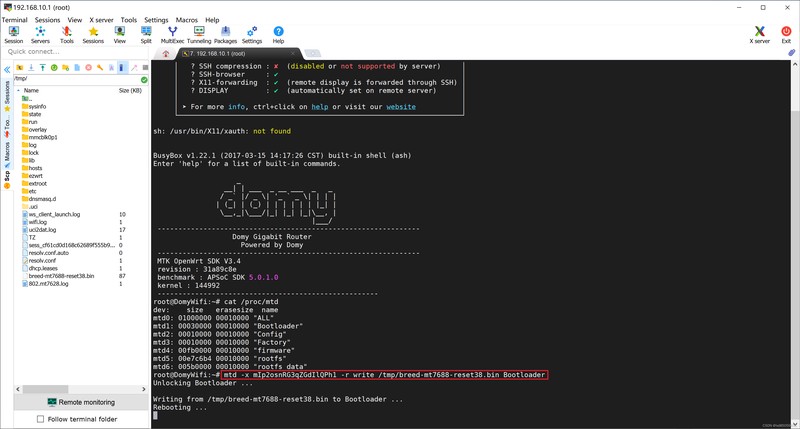Open a new tab with blank tab button
800x429 pixels.
313,54
